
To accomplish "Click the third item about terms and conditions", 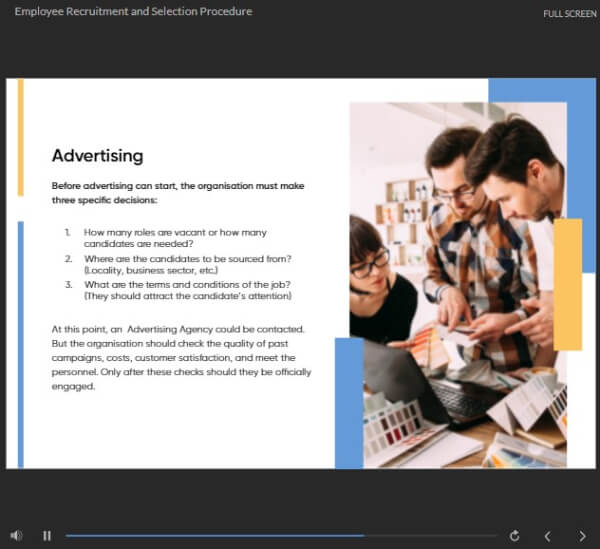I will [185, 290].
